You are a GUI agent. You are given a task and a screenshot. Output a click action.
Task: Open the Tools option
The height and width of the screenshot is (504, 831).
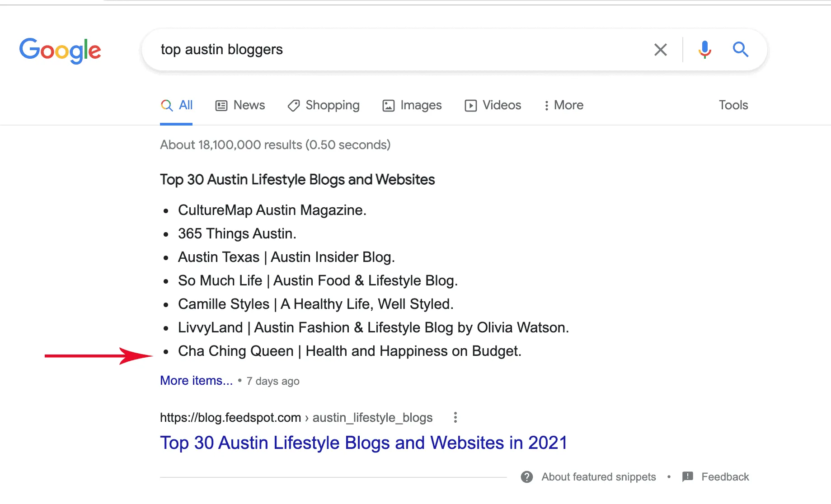pos(733,105)
